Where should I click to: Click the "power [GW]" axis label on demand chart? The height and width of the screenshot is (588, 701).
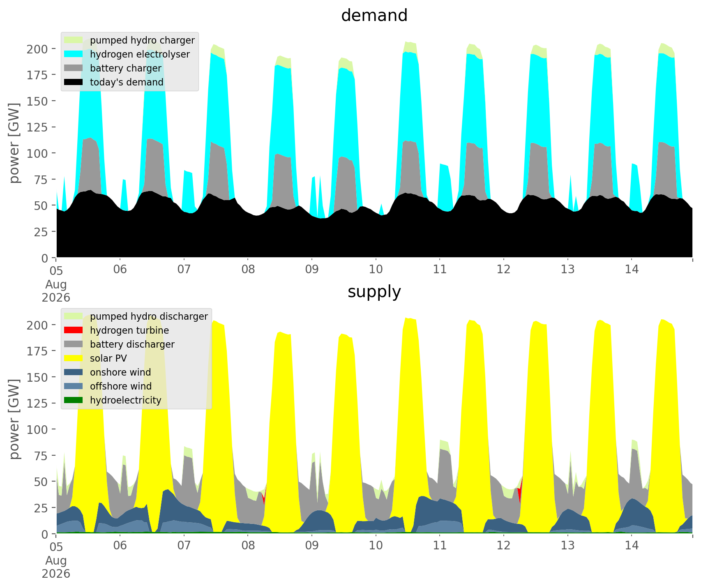pyautogui.click(x=14, y=143)
